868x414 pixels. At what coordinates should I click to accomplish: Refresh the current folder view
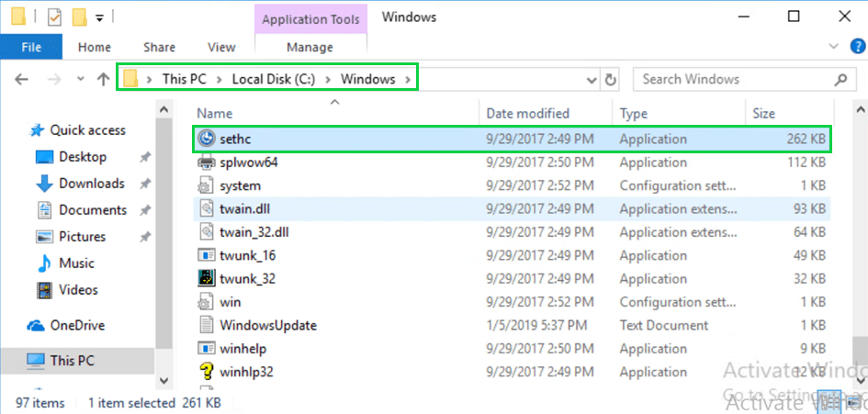click(611, 80)
